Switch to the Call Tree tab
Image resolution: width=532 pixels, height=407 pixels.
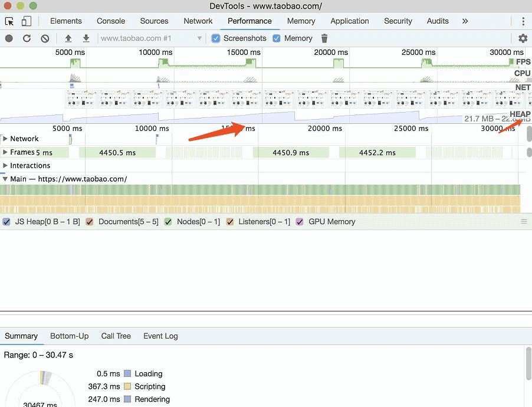click(116, 336)
